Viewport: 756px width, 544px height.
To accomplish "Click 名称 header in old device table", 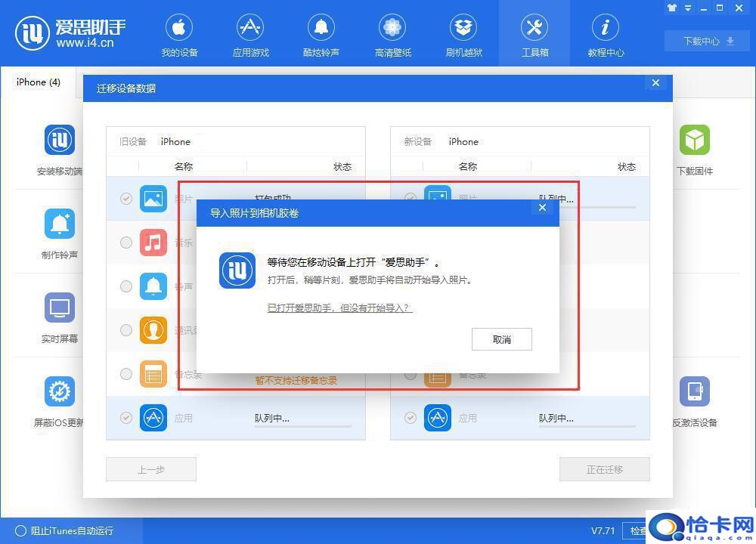I will click(x=184, y=167).
